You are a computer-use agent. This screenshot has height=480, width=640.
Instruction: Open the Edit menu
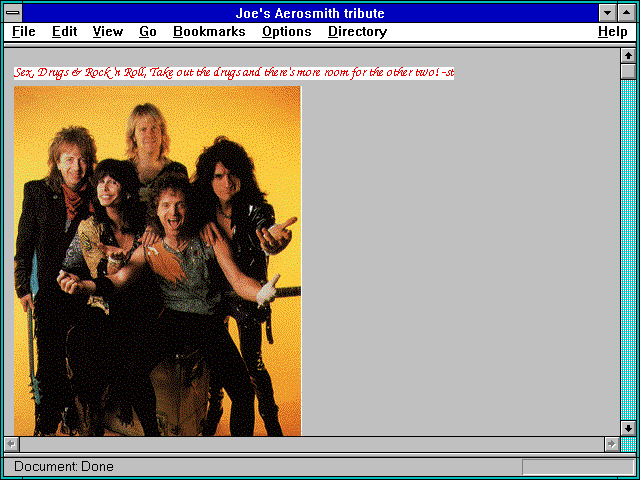click(64, 32)
